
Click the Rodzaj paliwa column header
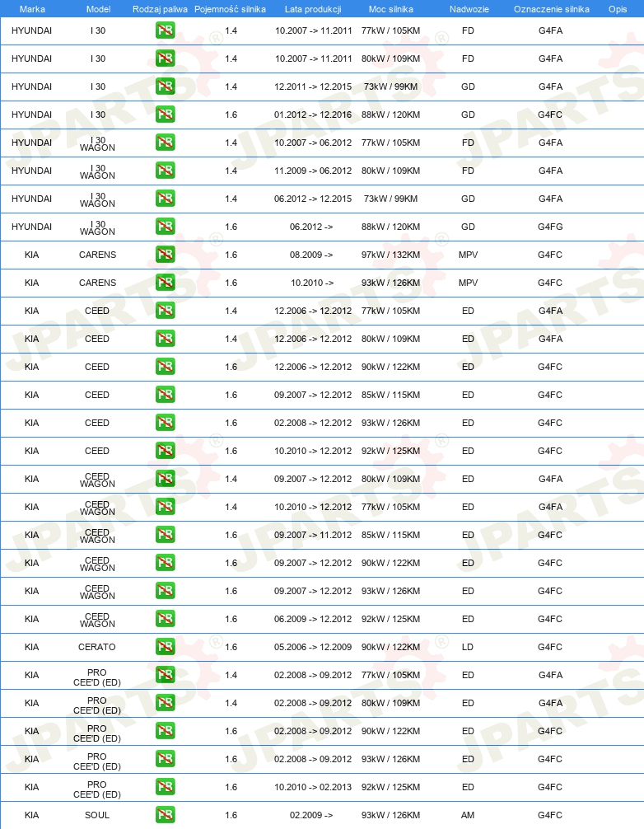(x=160, y=9)
